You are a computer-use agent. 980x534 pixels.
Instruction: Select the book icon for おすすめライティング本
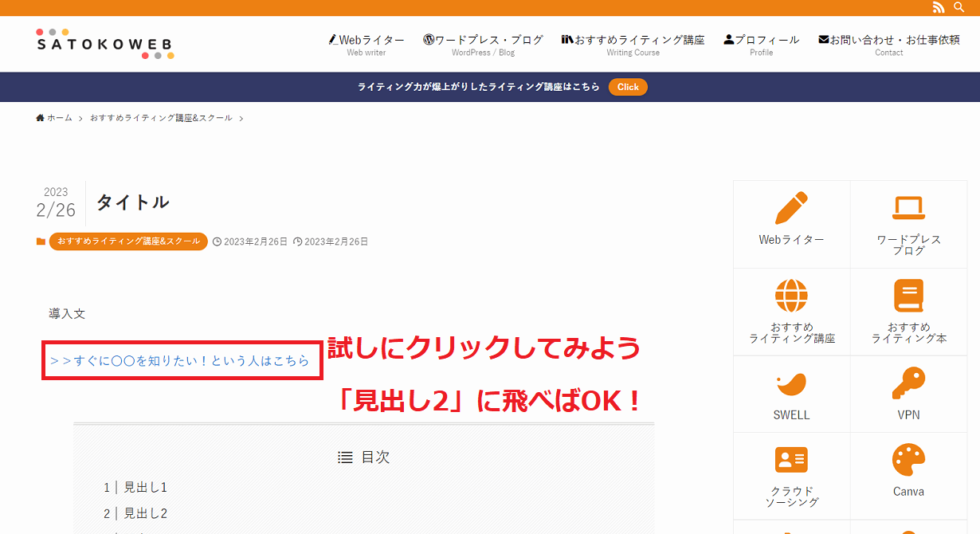click(x=908, y=296)
